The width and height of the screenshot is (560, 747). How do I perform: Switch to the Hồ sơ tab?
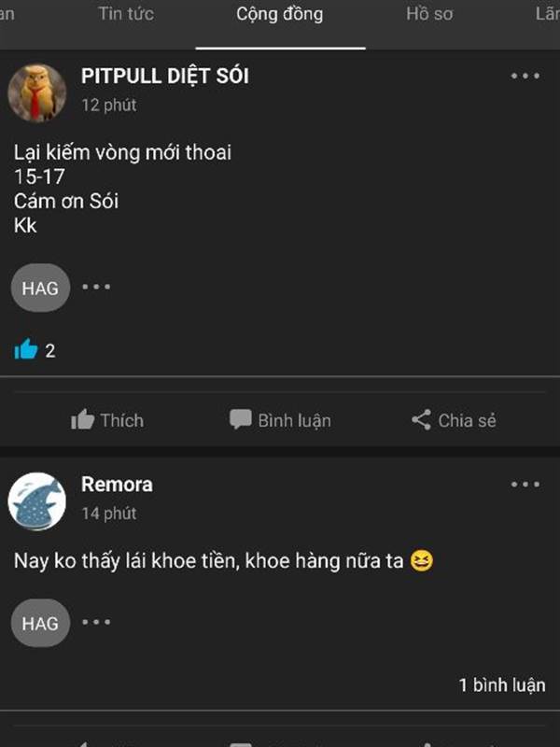click(x=429, y=14)
